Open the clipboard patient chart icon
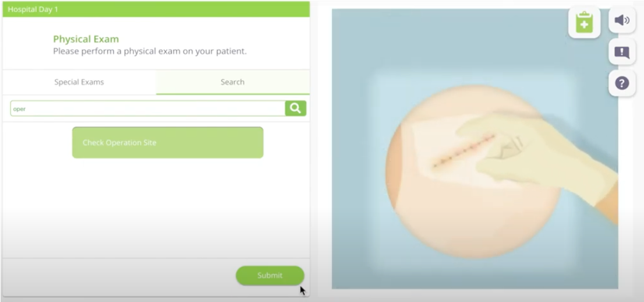 (584, 23)
